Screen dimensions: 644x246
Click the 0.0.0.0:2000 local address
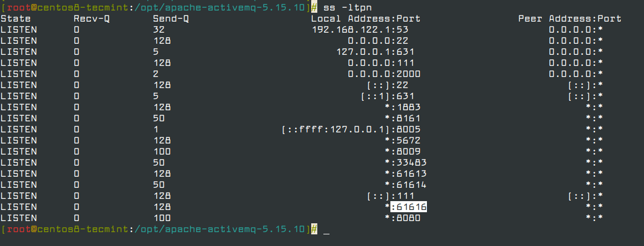coord(384,74)
